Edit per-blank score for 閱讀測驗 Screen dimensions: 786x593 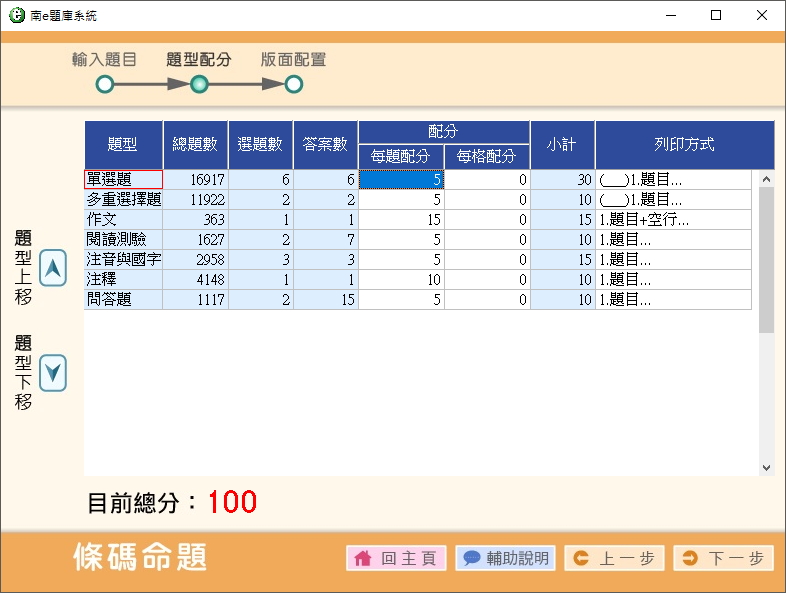tap(487, 240)
